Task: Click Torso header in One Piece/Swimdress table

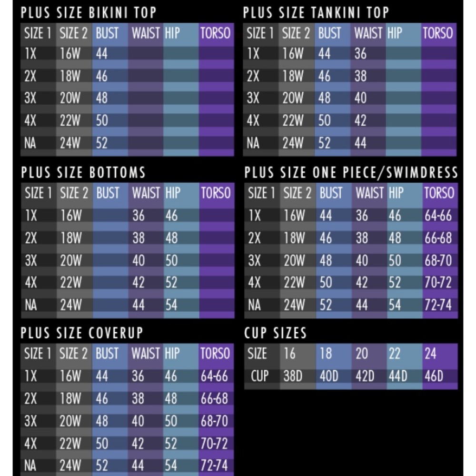Action: [x=439, y=193]
